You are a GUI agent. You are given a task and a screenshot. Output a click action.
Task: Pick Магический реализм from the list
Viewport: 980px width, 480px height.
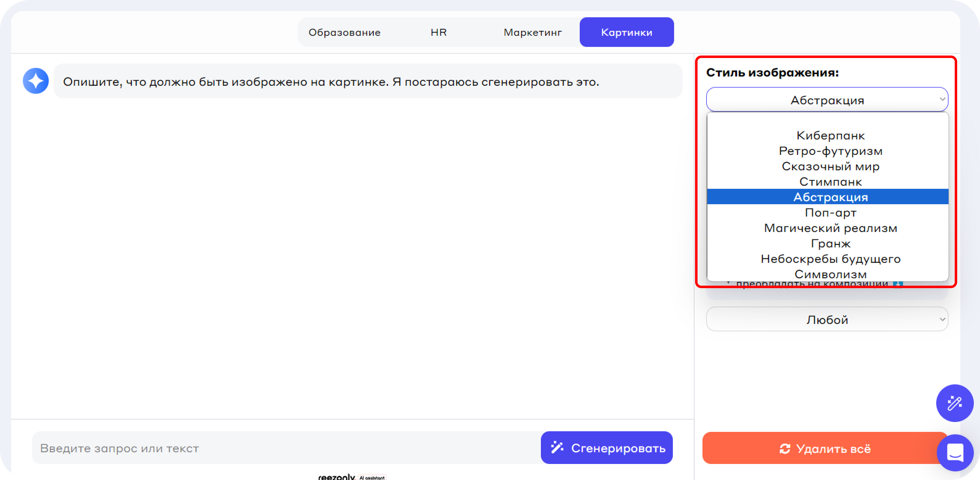point(830,228)
